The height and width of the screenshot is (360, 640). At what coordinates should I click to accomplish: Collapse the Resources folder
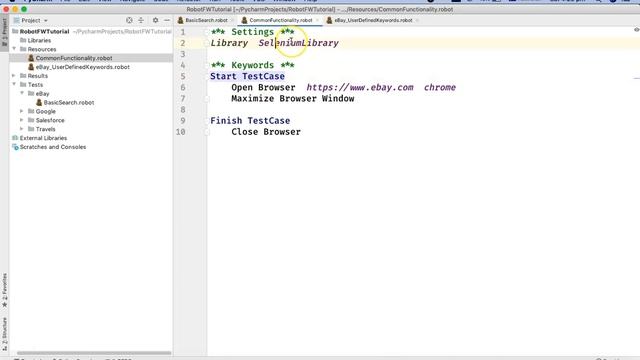[14, 49]
